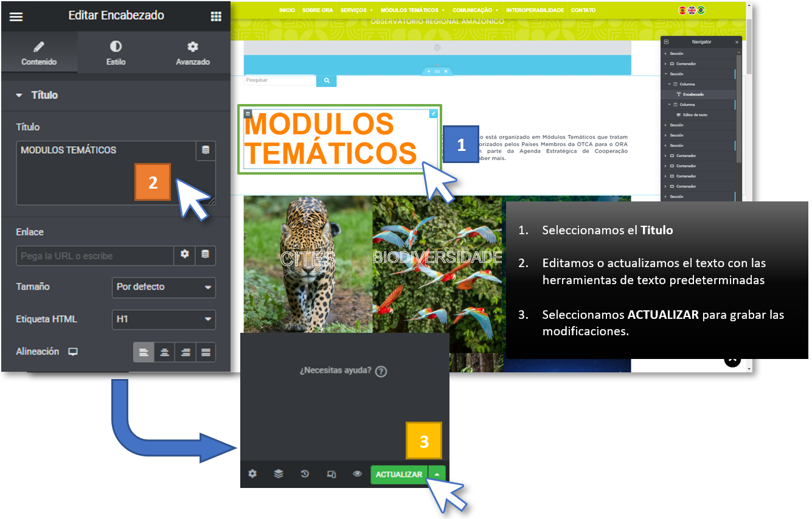Screen dimensions: 812x519
Task: Click CONTATO in the site menu
Action: click(x=583, y=10)
